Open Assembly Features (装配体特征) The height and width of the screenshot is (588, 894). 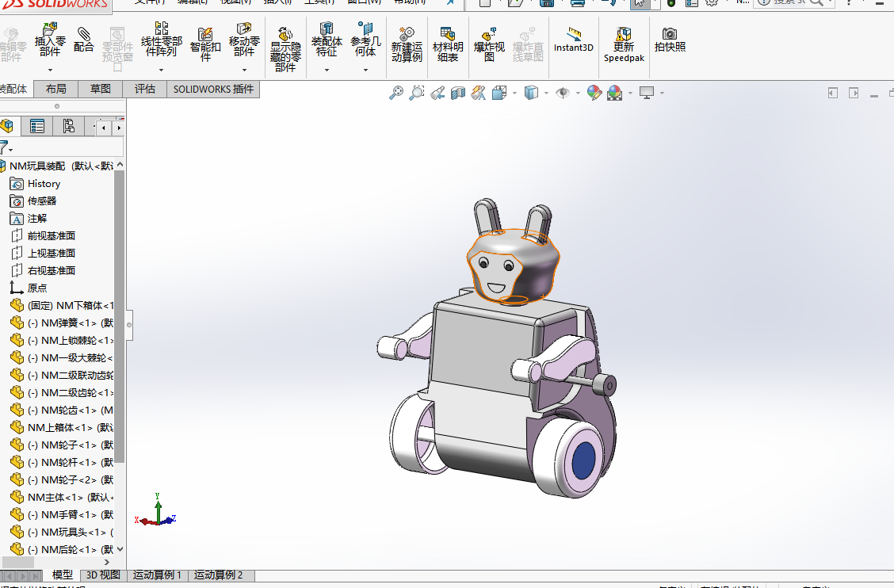(327, 40)
